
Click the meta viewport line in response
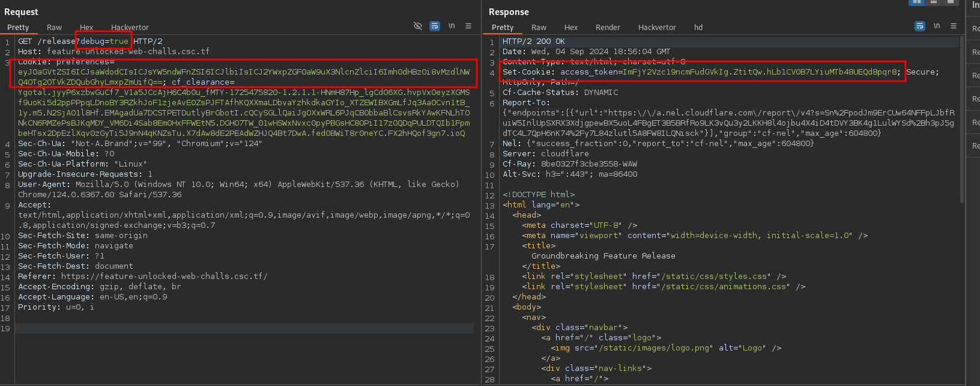pos(695,236)
